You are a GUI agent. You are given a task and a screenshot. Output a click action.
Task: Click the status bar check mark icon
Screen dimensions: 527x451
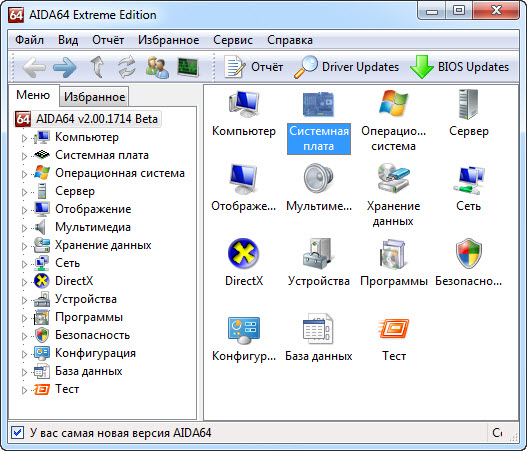(x=17, y=433)
